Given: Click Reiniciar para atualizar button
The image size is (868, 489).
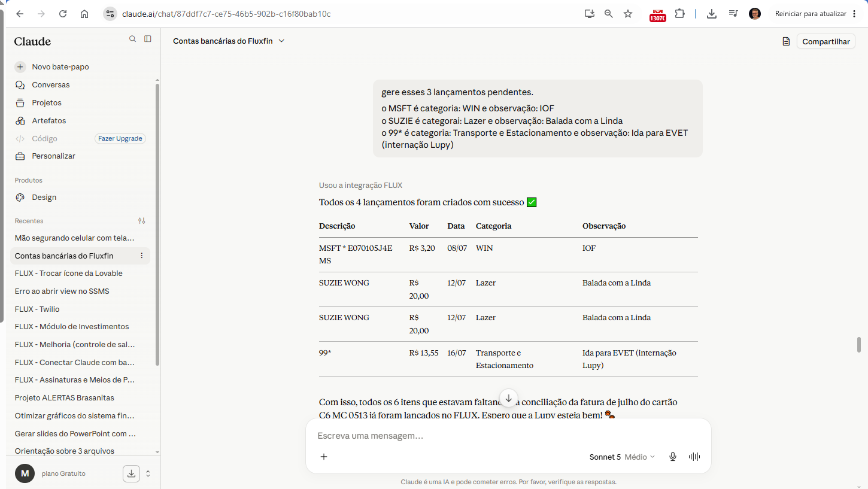Looking at the screenshot, I should 811,14.
